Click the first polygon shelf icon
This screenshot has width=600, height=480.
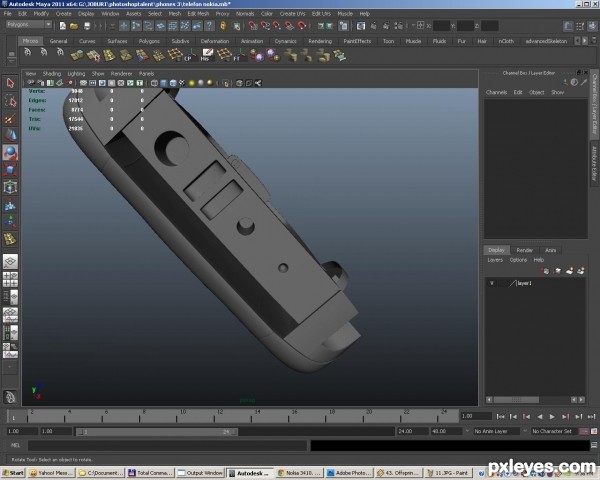click(77, 56)
